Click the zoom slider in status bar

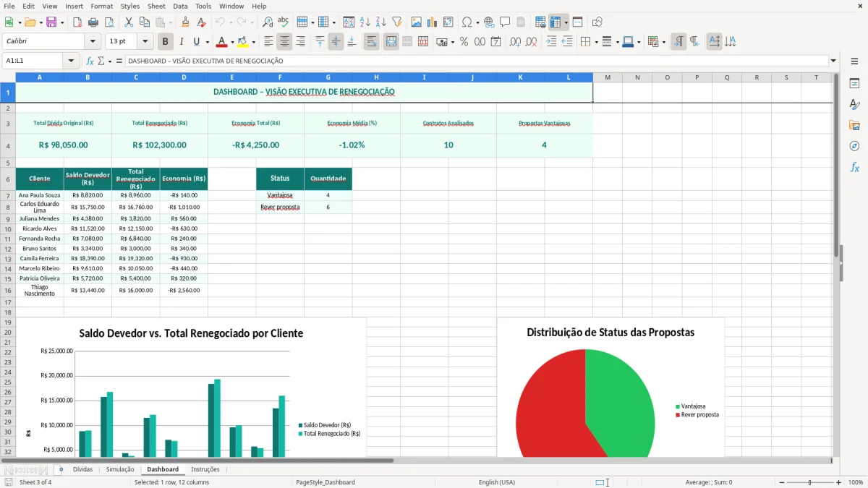(810, 482)
